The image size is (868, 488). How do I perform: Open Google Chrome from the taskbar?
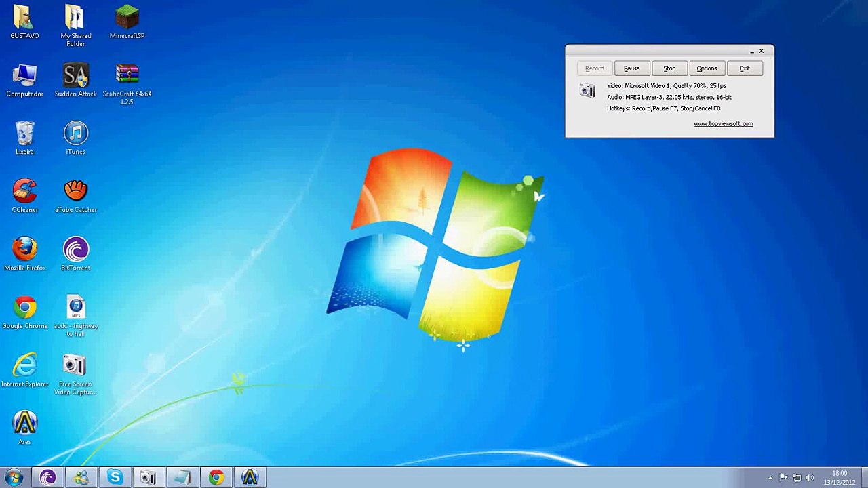216,478
